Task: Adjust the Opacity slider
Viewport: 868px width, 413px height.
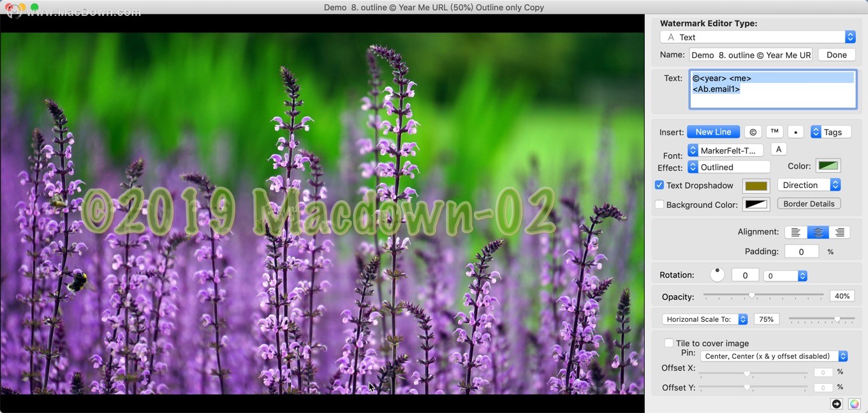Action: 763,296
